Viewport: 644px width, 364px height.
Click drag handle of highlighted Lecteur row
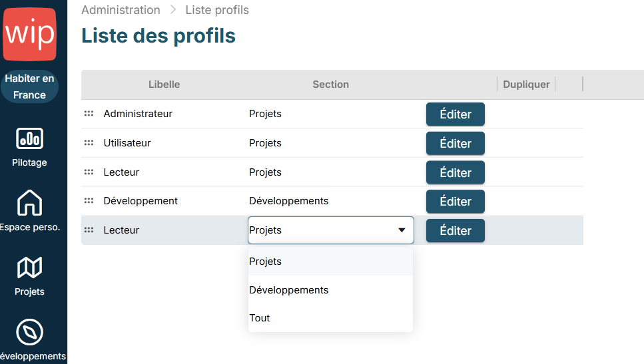pyautogui.click(x=89, y=230)
